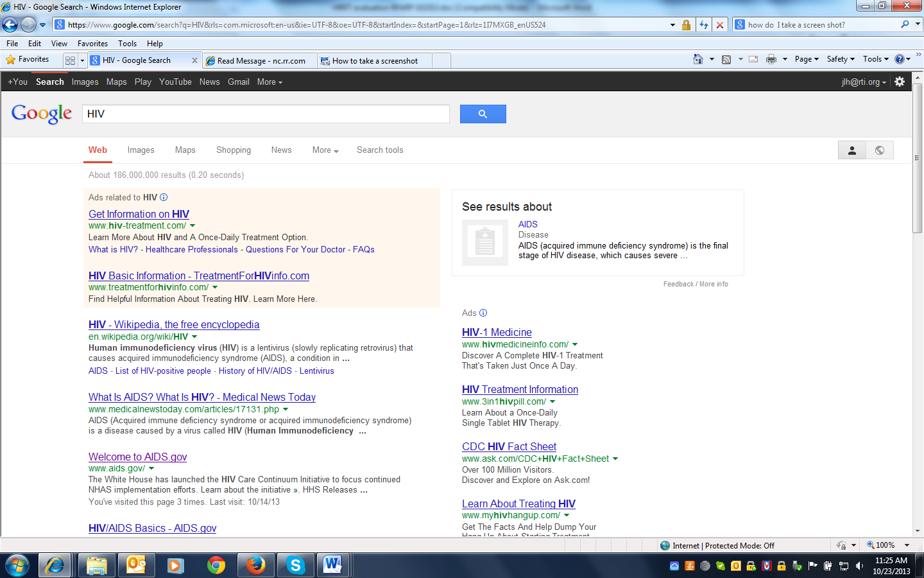
Task: Click the Refresh page icon
Action: pyautogui.click(x=704, y=25)
